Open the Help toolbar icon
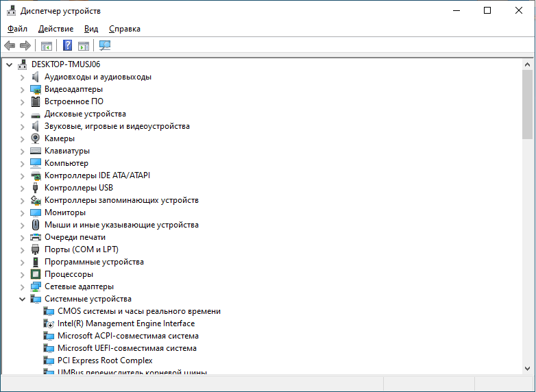The height and width of the screenshot is (392, 536). point(68,45)
